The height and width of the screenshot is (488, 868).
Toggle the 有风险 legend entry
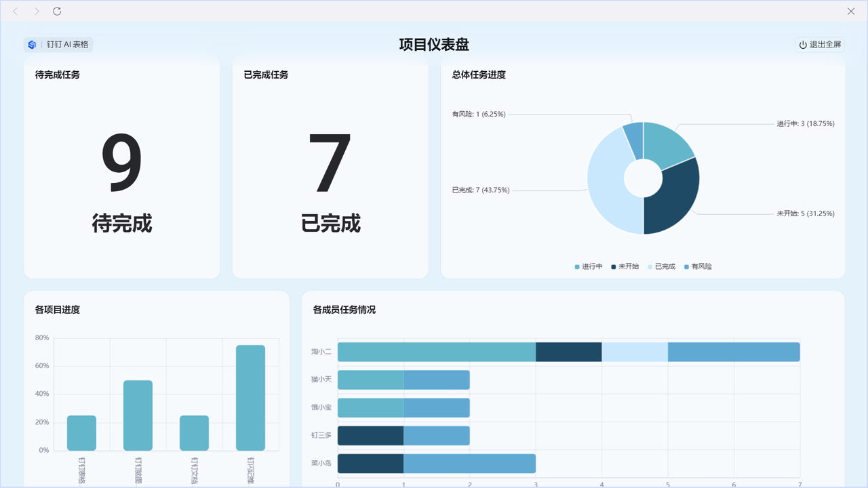[698, 266]
